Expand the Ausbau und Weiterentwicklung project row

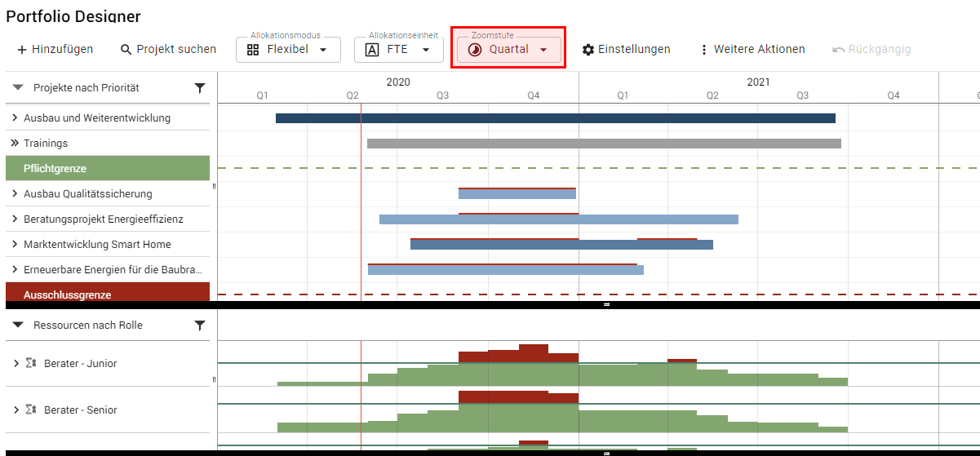(x=15, y=118)
